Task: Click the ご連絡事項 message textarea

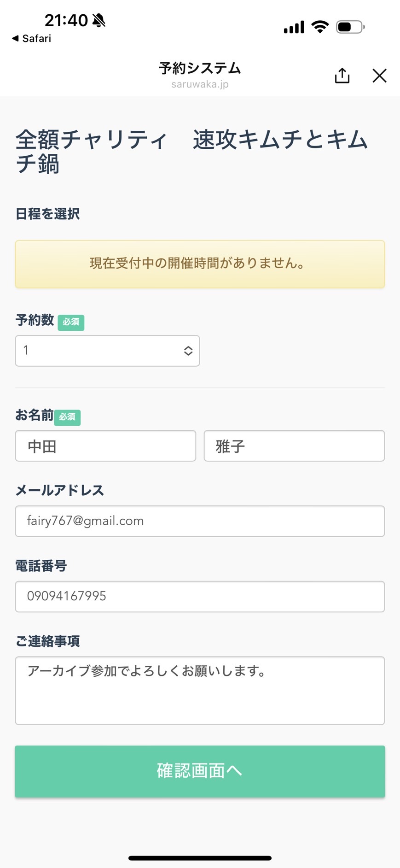Action: click(200, 691)
